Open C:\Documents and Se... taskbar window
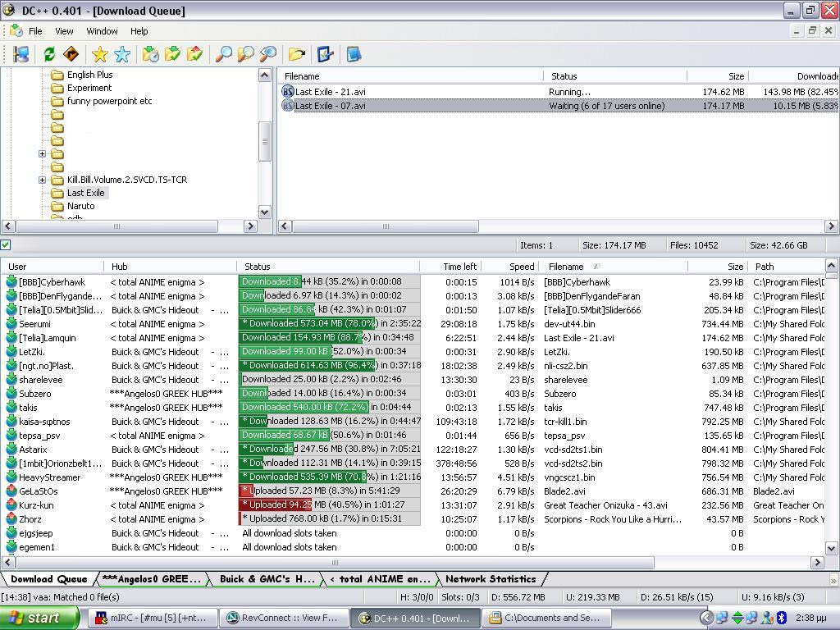 click(x=547, y=618)
